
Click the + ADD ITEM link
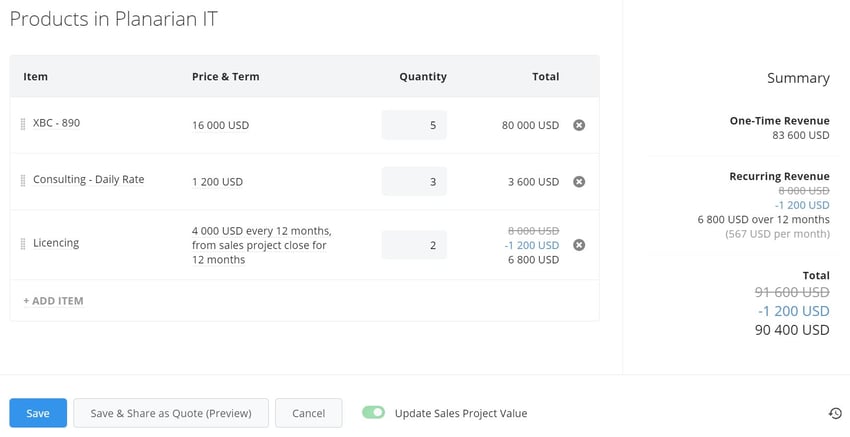pyautogui.click(x=53, y=301)
